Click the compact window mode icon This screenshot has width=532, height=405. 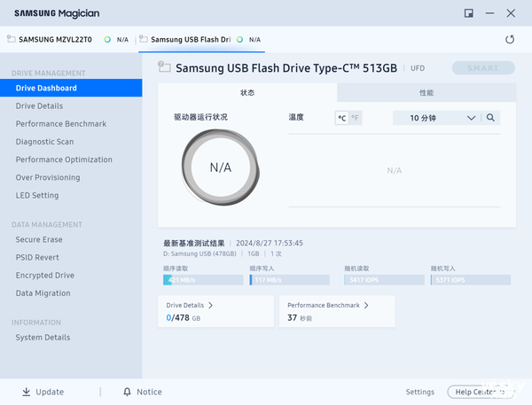click(468, 13)
